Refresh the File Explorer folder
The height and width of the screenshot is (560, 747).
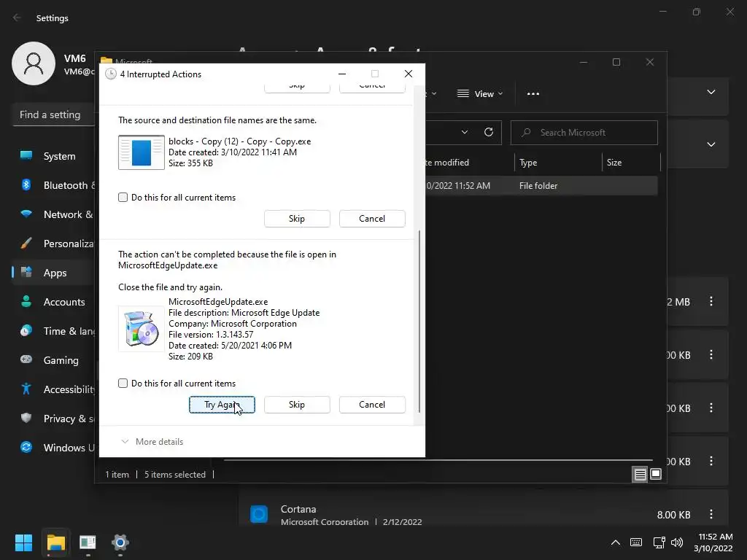(489, 133)
